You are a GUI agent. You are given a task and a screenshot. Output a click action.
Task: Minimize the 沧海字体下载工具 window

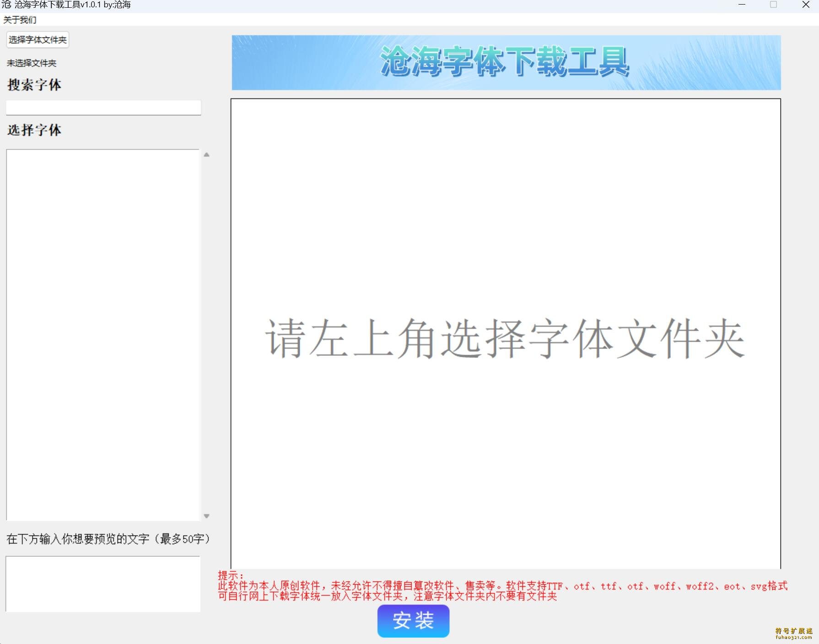[x=742, y=5]
